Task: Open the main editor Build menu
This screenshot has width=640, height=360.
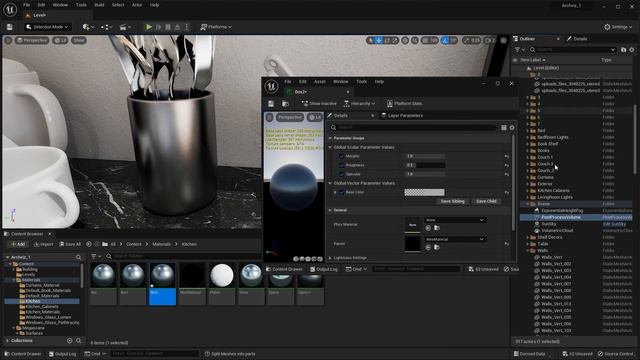Action: coord(99,5)
